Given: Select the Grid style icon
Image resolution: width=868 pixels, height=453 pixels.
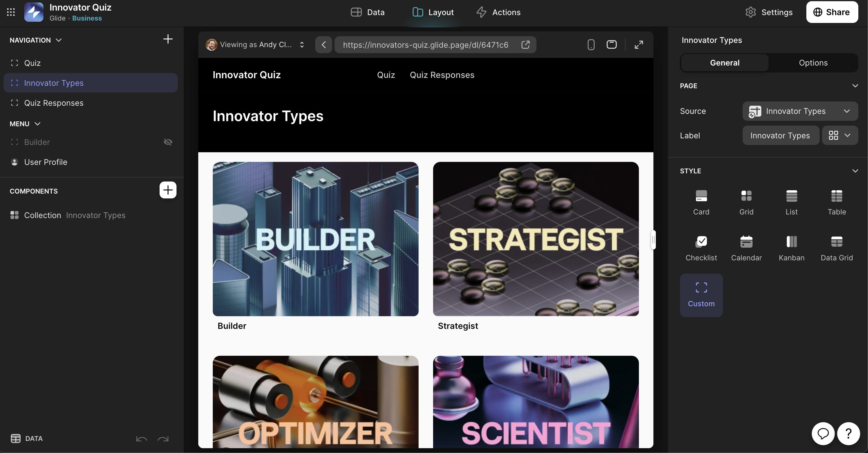Looking at the screenshot, I should coord(747,202).
